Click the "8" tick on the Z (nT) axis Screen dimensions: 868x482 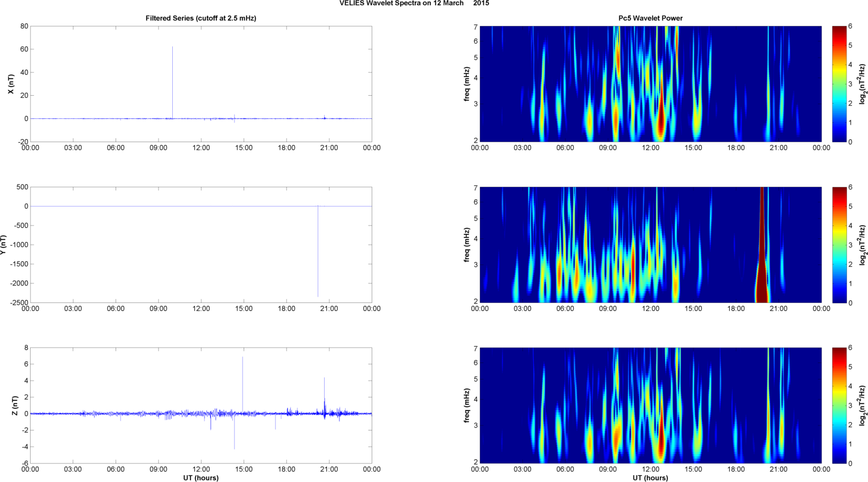[26, 348]
